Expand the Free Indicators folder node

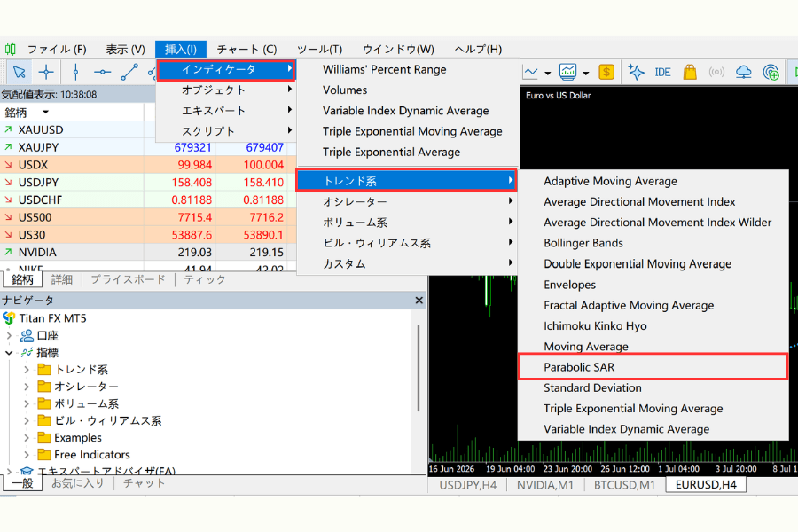(27, 455)
